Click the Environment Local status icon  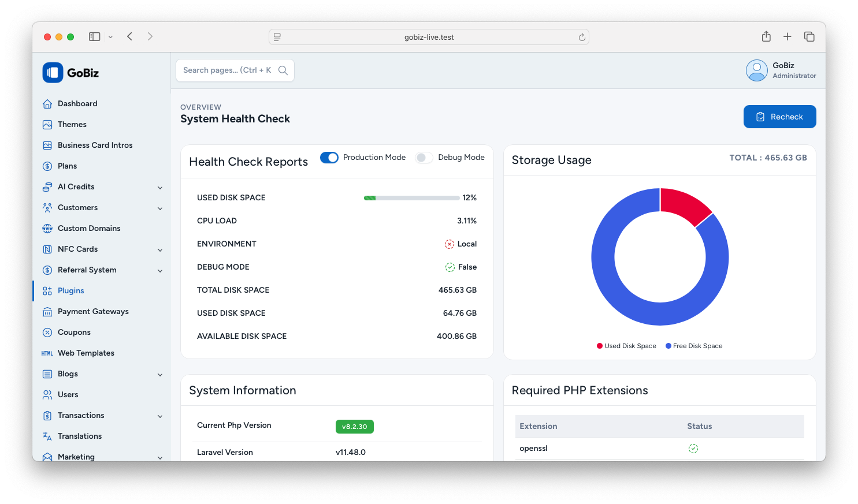pyautogui.click(x=450, y=244)
